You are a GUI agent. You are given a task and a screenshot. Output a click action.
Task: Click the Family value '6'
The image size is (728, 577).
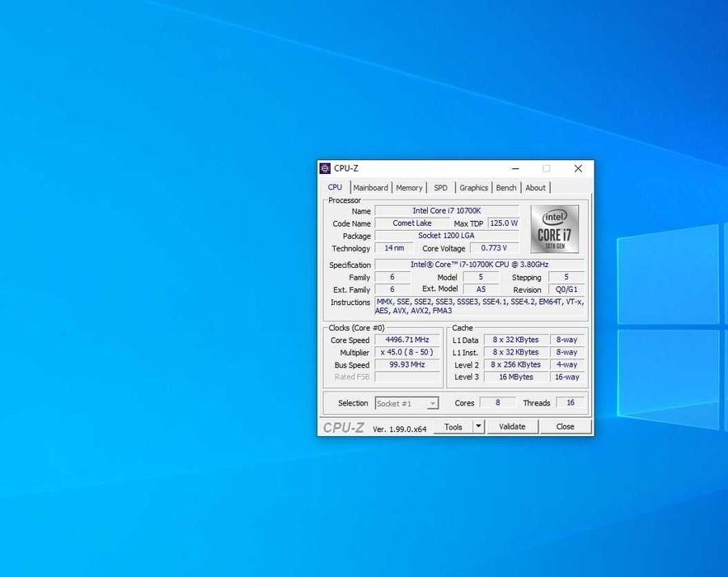pos(392,277)
